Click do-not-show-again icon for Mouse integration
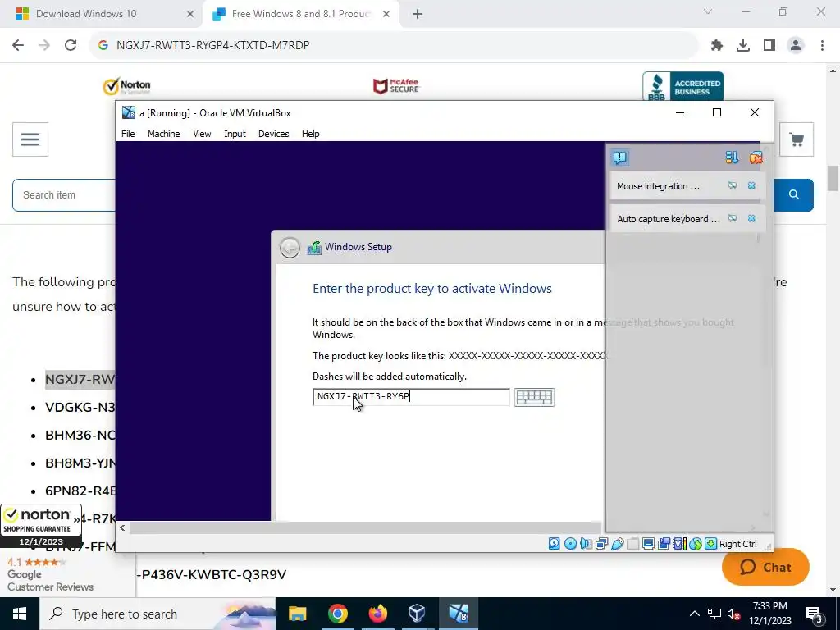Viewport: 840px width, 630px height. 733,185
